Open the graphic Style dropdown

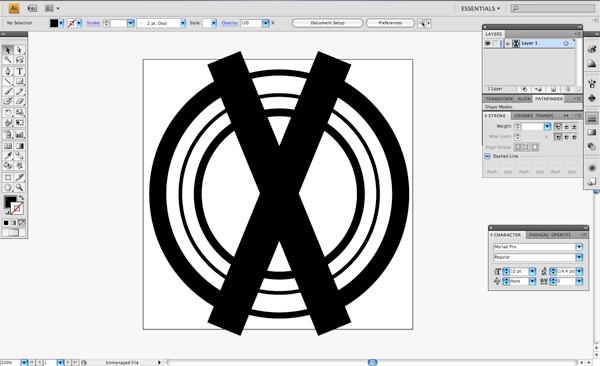(x=214, y=23)
